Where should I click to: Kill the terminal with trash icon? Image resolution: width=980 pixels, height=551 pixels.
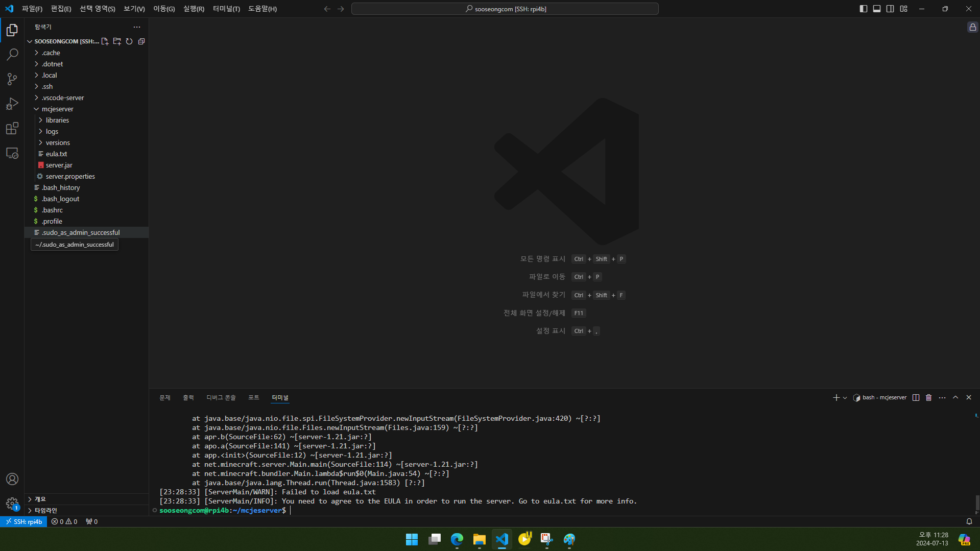click(x=929, y=397)
